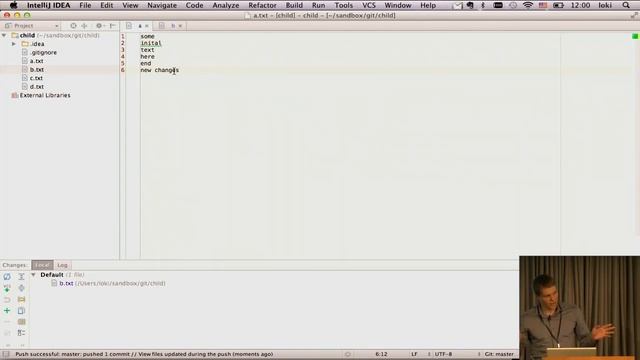
Task: Open the Help menu
Action: [x=428, y=5]
